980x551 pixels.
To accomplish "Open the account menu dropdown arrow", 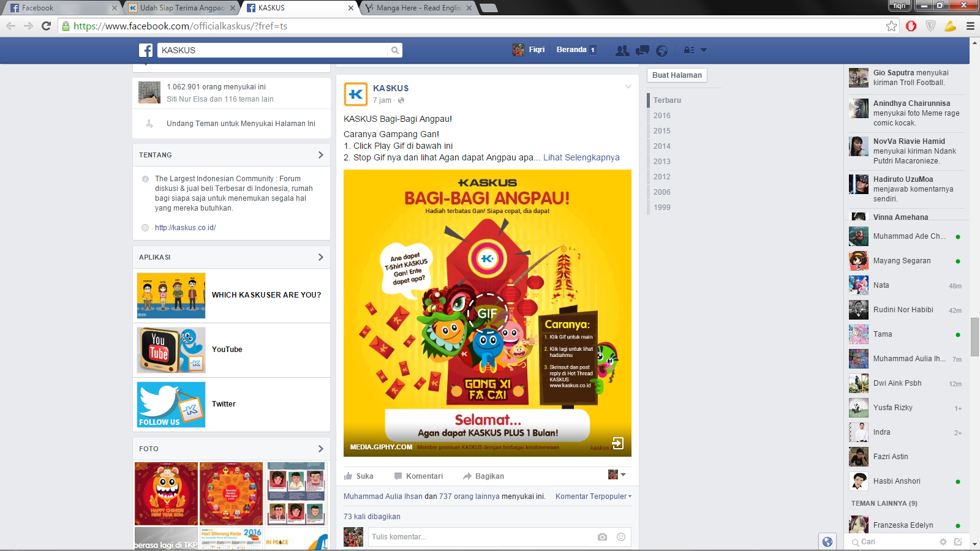I will click(704, 50).
